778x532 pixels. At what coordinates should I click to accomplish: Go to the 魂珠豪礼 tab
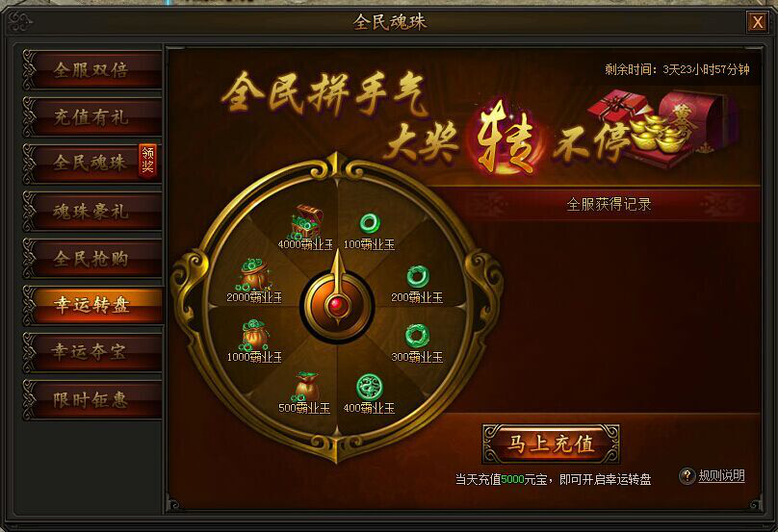92,212
